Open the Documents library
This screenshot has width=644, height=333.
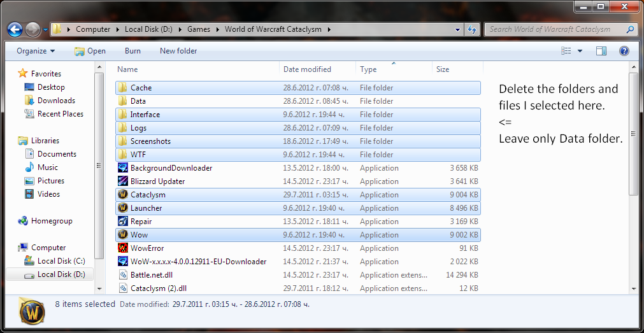click(x=57, y=154)
